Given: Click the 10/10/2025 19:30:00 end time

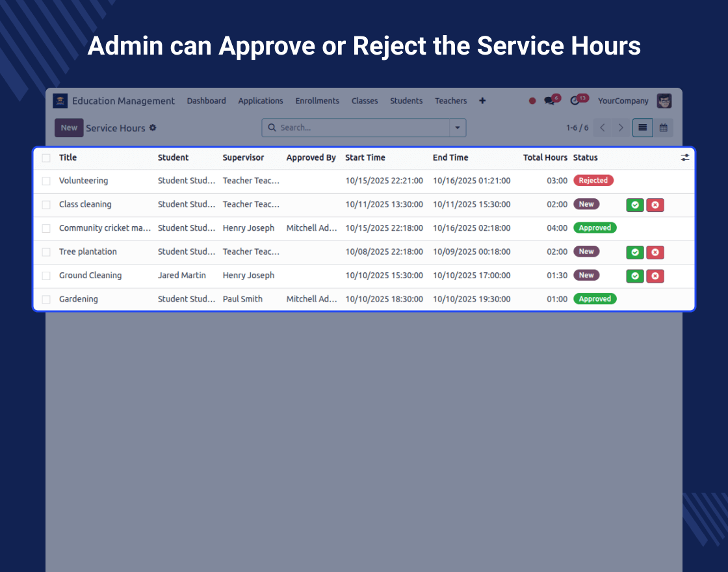Looking at the screenshot, I should pos(472,299).
